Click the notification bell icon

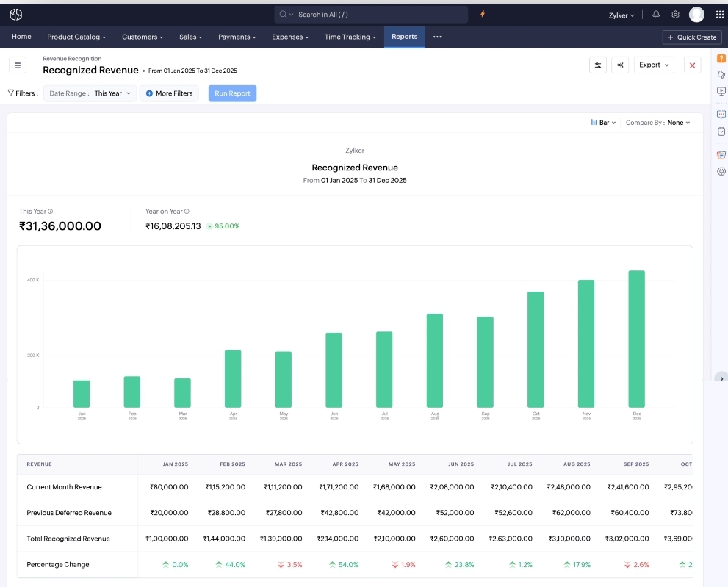[x=654, y=14]
